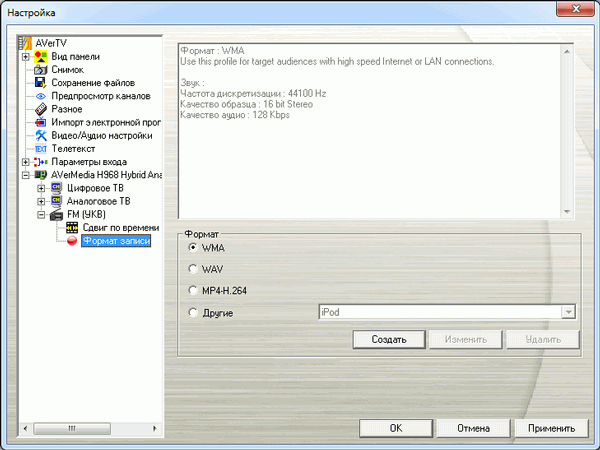The height and width of the screenshot is (450, 600).
Task: Select the Формат записи tree item
Action: point(116,241)
